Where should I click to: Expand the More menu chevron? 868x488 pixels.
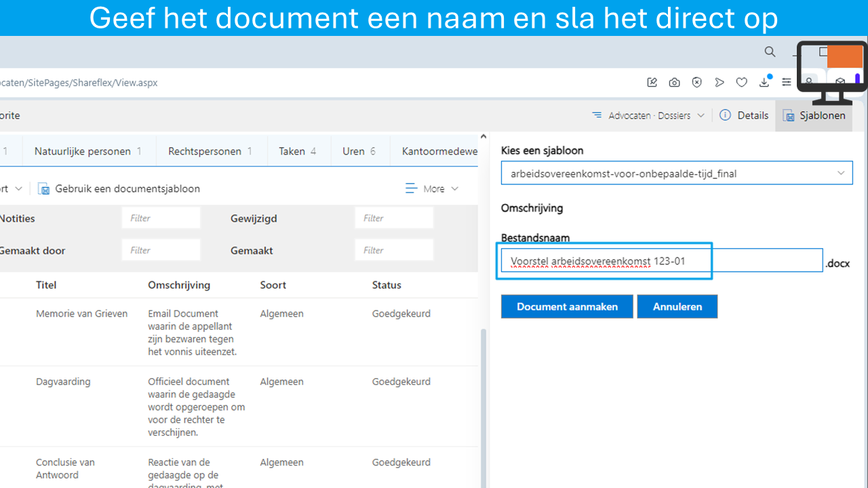pos(454,188)
